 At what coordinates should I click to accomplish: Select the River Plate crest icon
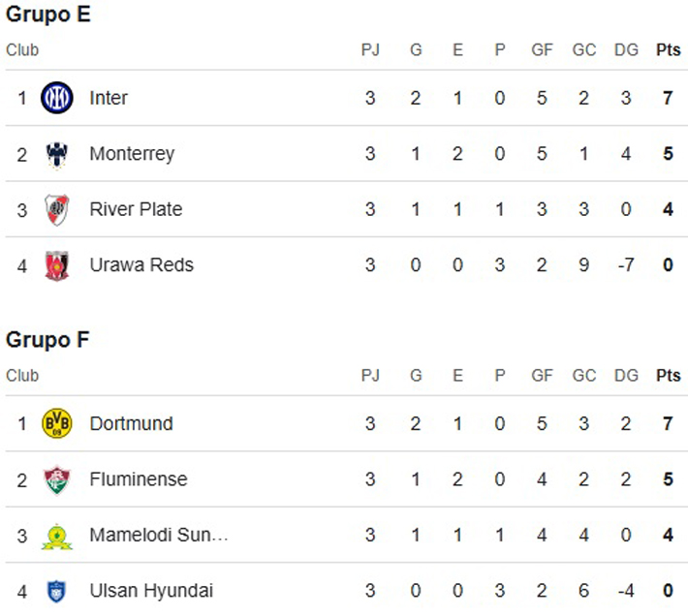tap(57, 209)
